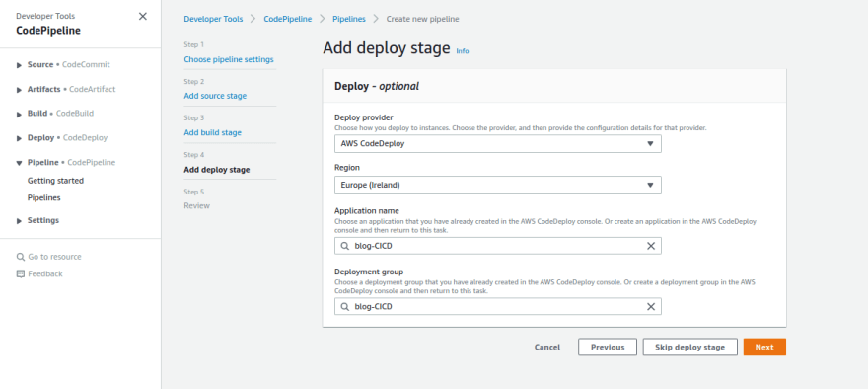Click the Go to resource search icon

(21, 257)
